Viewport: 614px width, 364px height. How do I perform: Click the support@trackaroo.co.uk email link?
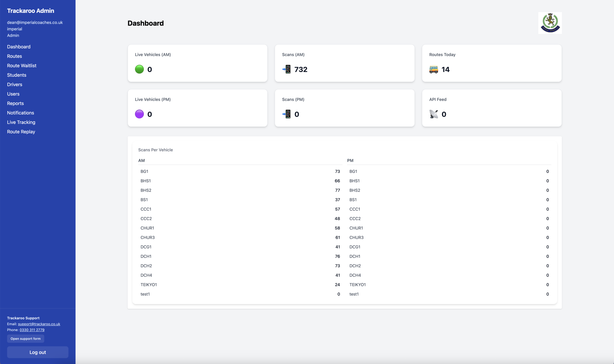[x=39, y=324]
